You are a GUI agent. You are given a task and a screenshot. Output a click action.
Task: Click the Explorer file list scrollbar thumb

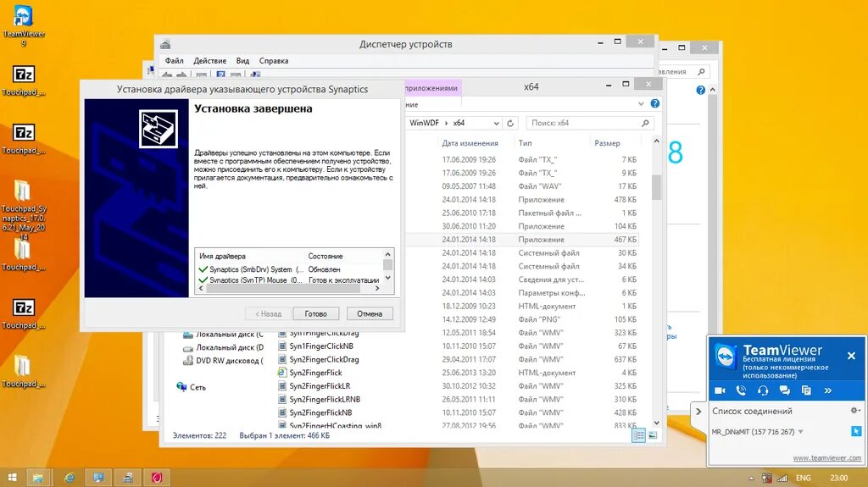click(x=657, y=187)
